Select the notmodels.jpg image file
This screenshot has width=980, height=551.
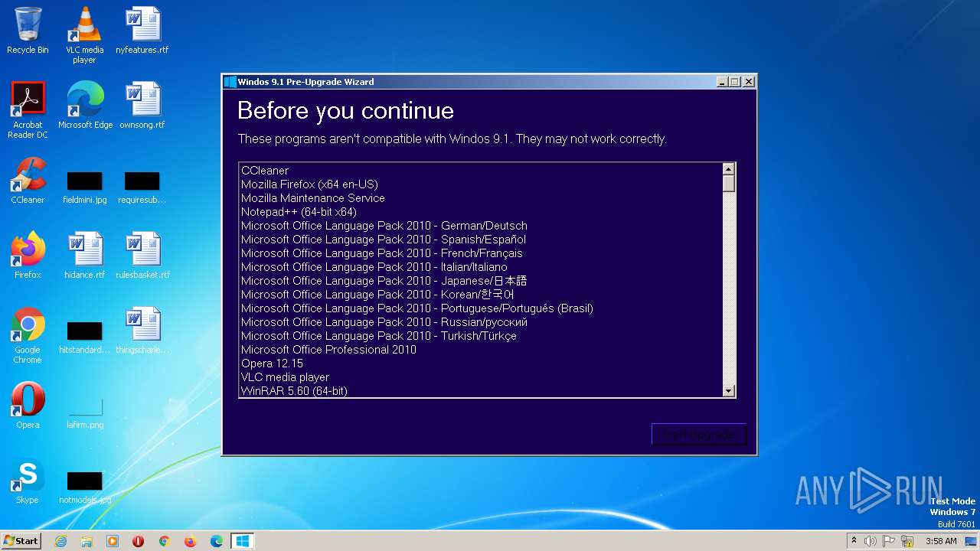click(84, 486)
